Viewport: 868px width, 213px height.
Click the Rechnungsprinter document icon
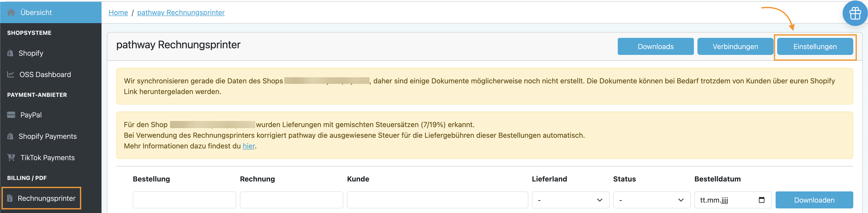(x=10, y=198)
